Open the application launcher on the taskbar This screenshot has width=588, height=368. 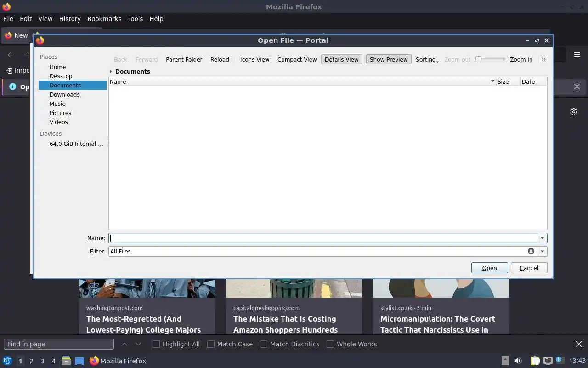[7, 361]
